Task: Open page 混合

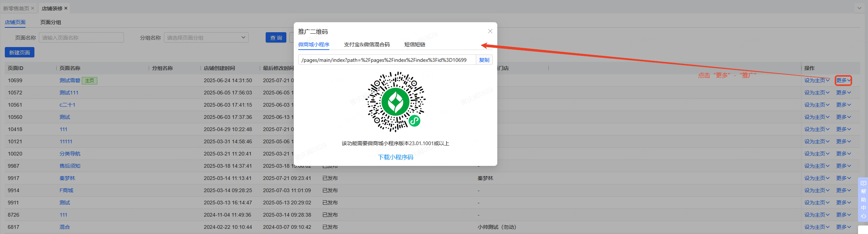Action: (x=65, y=227)
